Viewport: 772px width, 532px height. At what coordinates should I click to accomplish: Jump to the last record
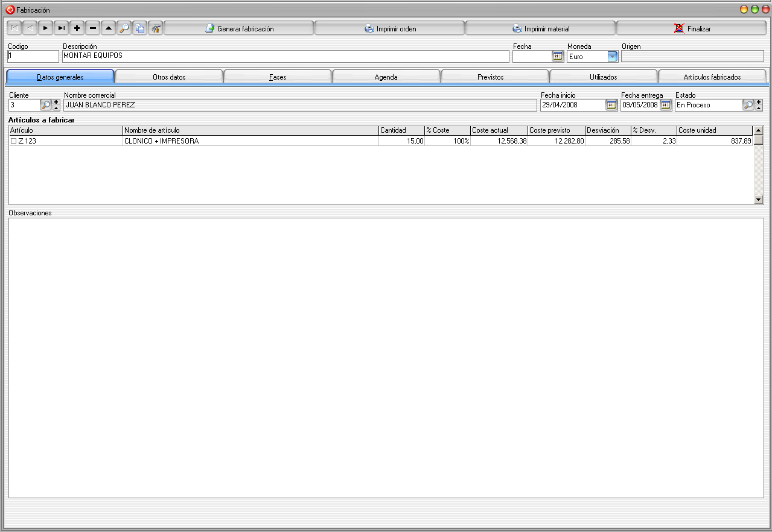(x=61, y=28)
